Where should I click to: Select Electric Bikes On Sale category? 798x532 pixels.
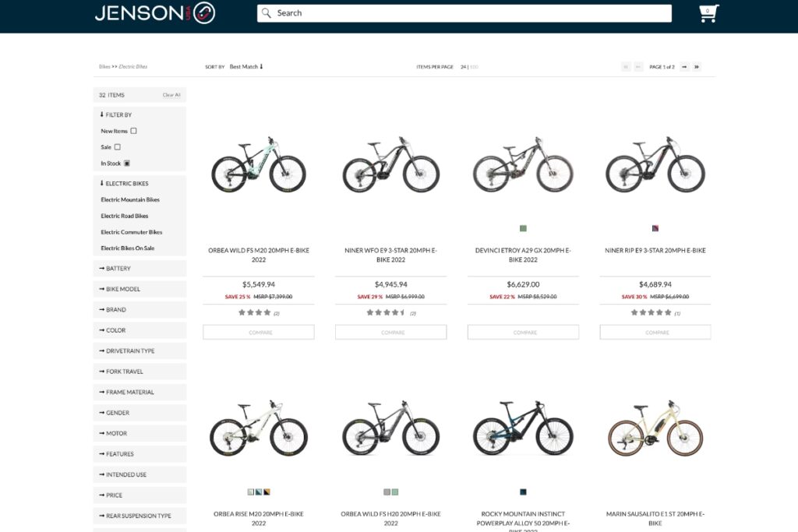click(127, 248)
